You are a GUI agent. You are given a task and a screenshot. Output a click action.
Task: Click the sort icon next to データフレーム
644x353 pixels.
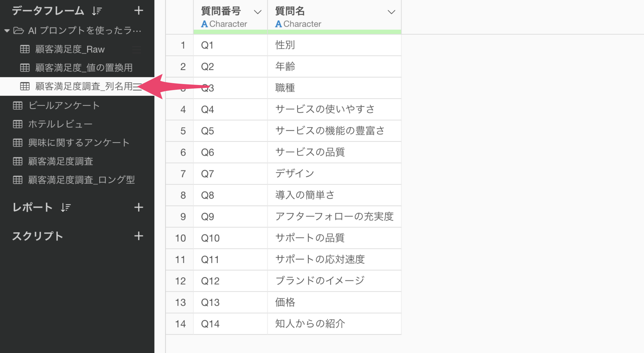coord(97,11)
